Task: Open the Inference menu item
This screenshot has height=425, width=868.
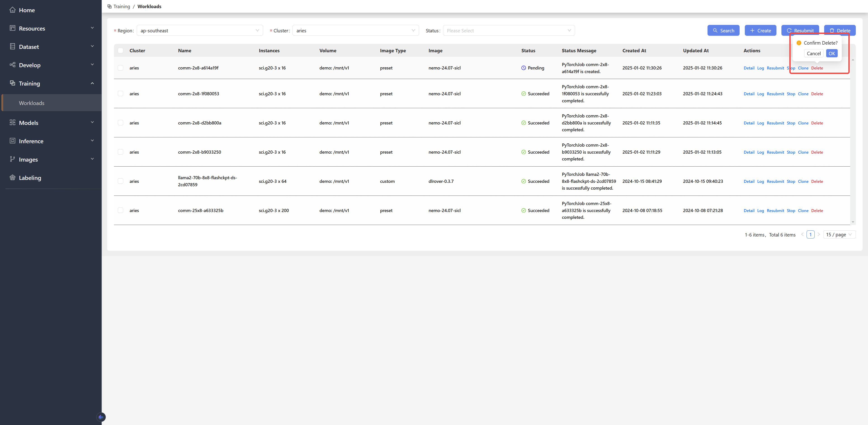Action: click(x=51, y=141)
